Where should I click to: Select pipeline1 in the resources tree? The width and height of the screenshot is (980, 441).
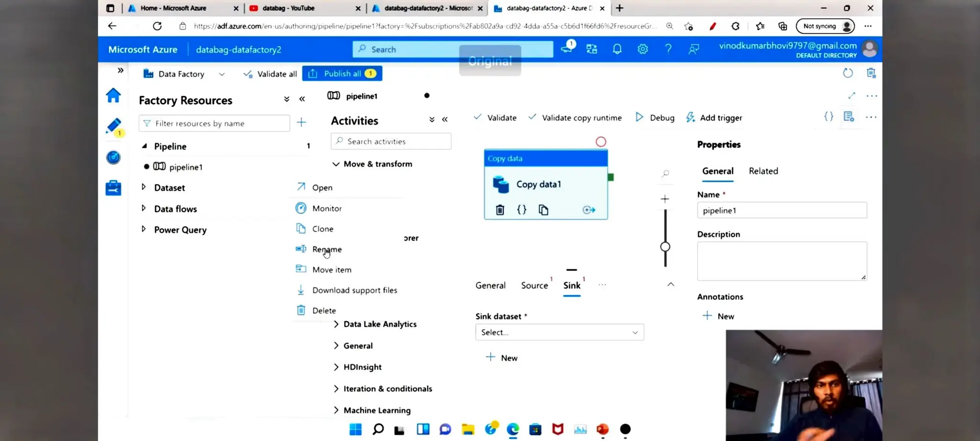[186, 167]
